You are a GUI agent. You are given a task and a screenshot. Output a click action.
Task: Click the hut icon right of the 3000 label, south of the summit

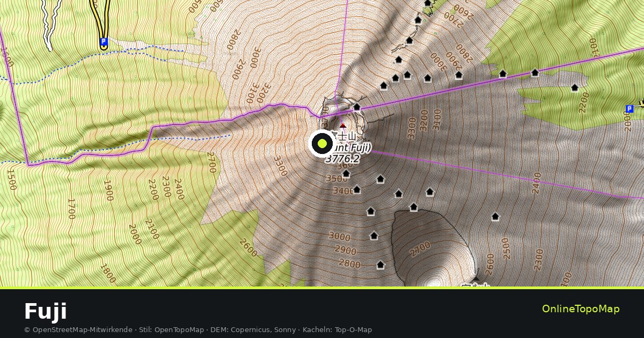pyautogui.click(x=374, y=236)
